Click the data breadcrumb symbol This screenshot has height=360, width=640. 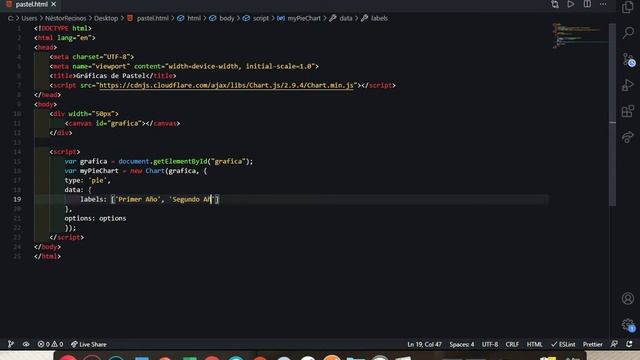[x=341, y=18]
